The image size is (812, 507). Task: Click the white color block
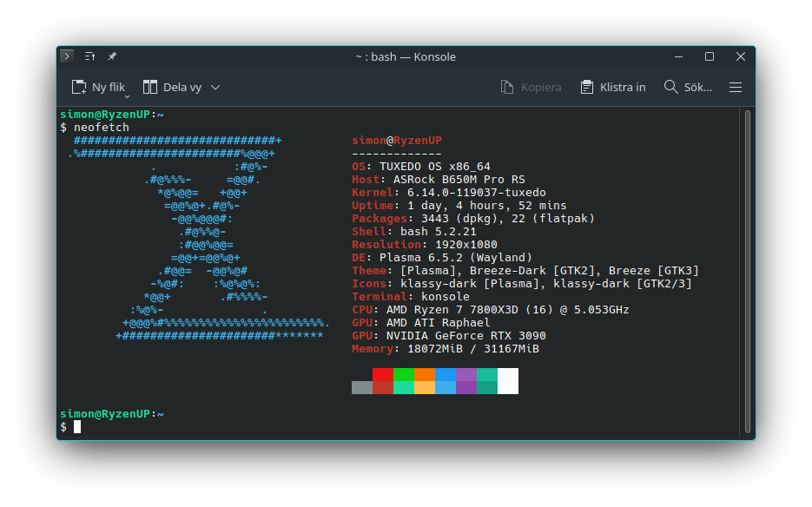(507, 381)
